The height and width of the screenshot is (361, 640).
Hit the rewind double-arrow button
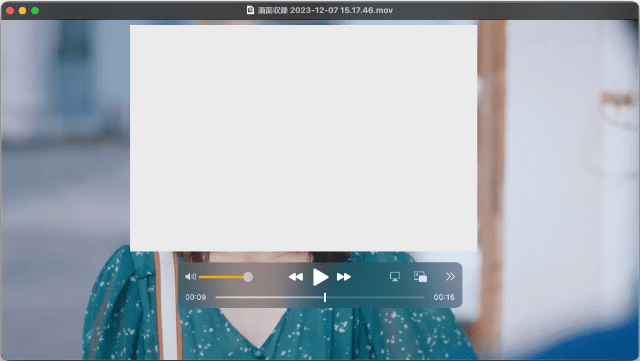tap(296, 277)
